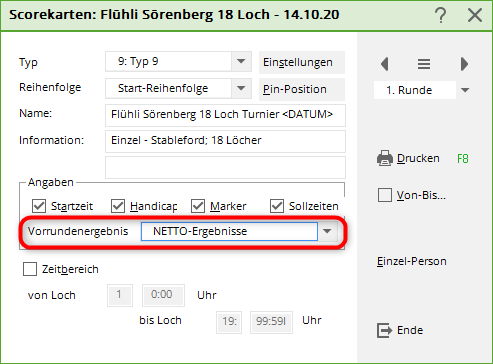This screenshot has height=364, width=493.
Task: Click into the Name text field
Action: 225,115
